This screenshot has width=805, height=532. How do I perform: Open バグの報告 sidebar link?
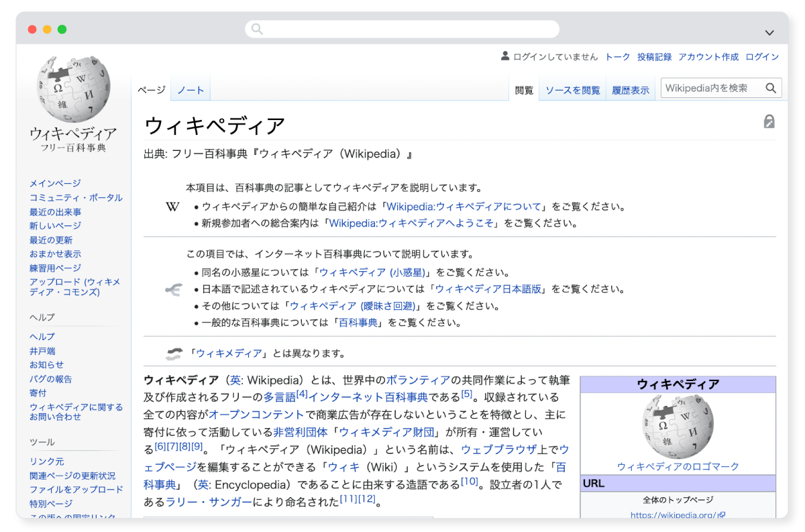tap(50, 379)
